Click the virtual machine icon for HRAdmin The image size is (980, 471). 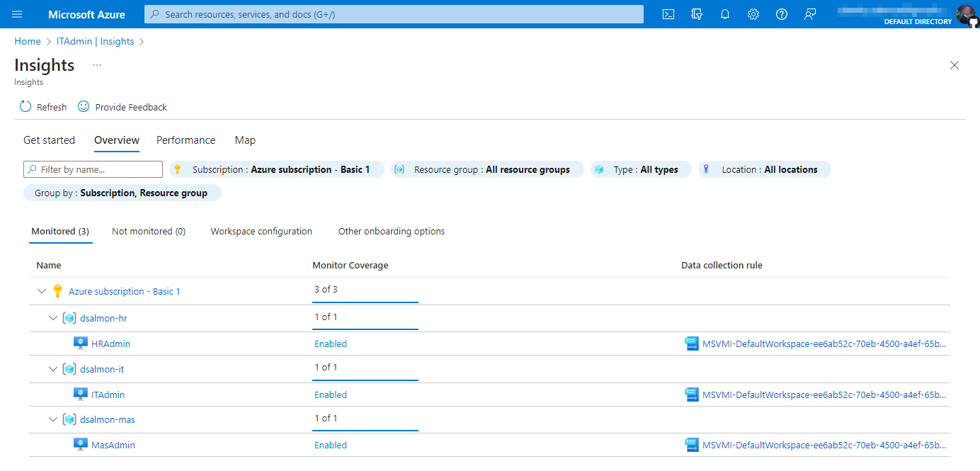[81, 344]
